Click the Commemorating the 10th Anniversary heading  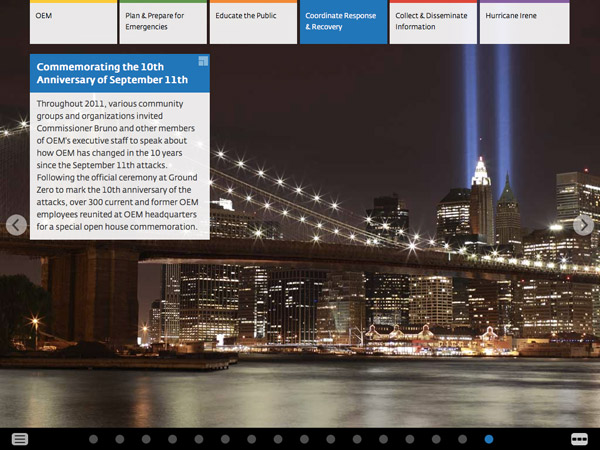112,73
